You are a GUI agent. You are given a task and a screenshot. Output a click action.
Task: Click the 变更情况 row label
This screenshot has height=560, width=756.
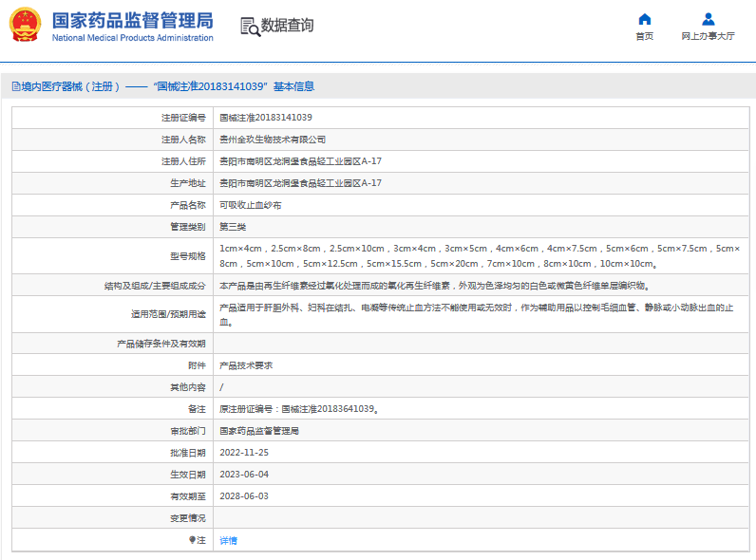click(187, 518)
